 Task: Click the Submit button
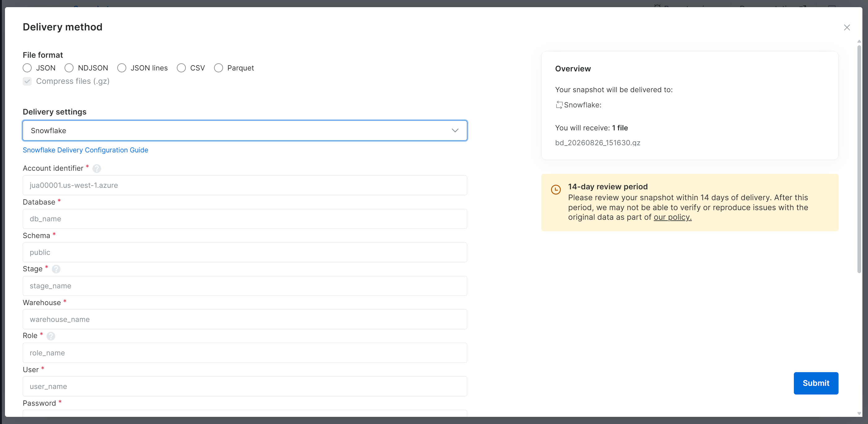click(816, 383)
